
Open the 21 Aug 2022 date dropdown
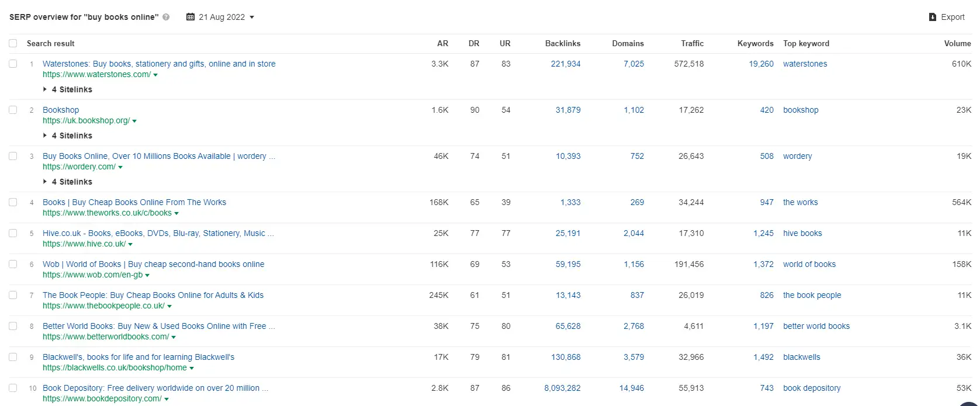point(221,17)
